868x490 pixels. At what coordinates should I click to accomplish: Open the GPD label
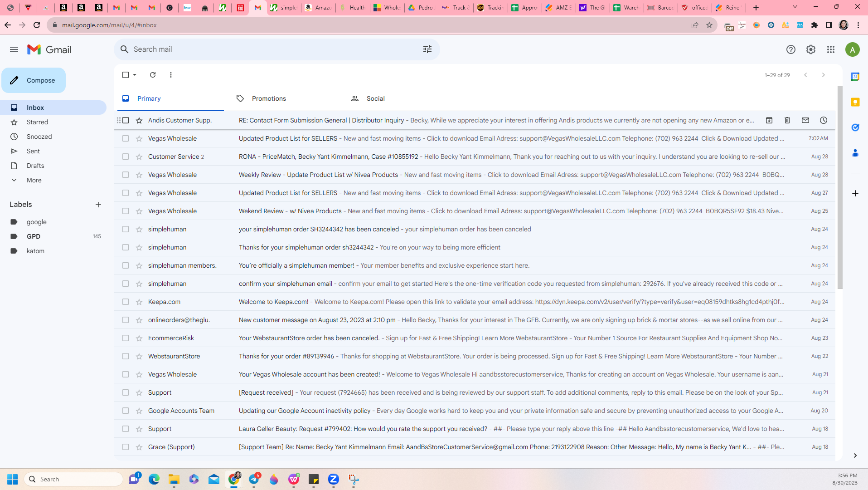pyautogui.click(x=34, y=236)
